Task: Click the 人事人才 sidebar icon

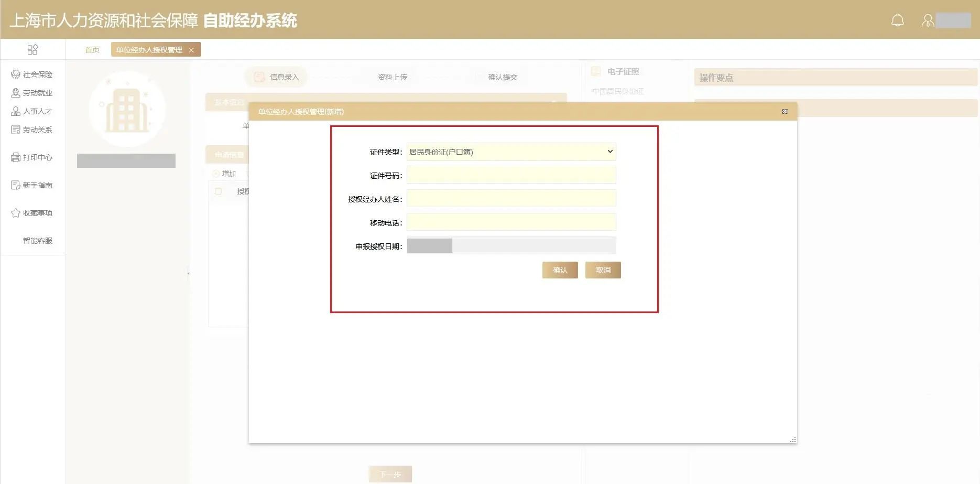Action: [x=16, y=111]
